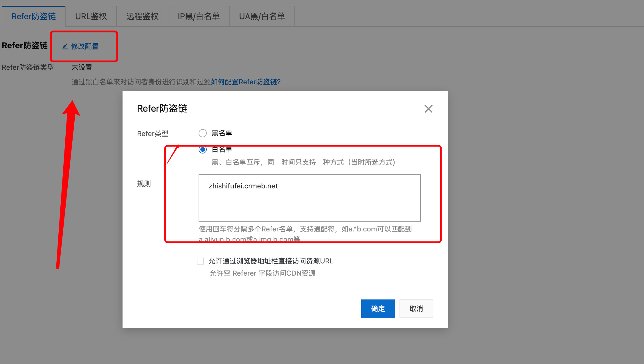Close the Refer防盗链 dialog with X
The image size is (644, 364).
point(428,109)
